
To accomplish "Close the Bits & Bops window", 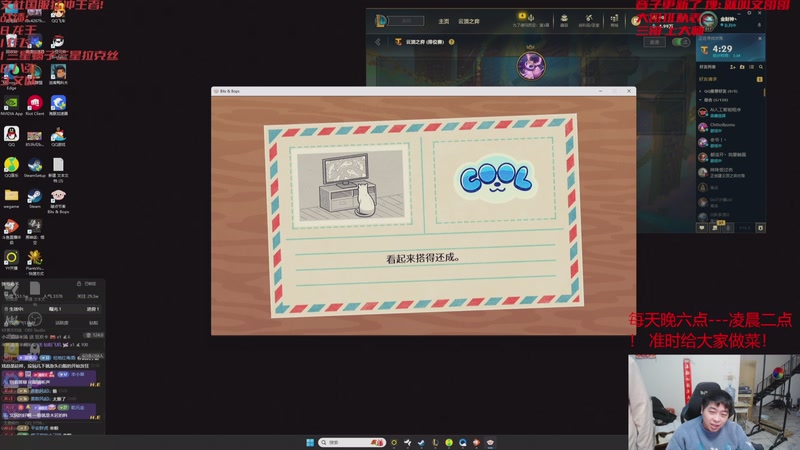I will pyautogui.click(x=629, y=91).
